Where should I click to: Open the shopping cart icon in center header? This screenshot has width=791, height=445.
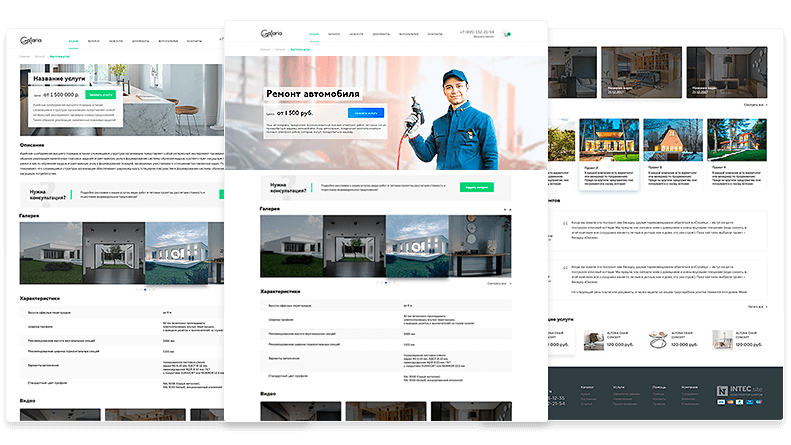click(507, 34)
